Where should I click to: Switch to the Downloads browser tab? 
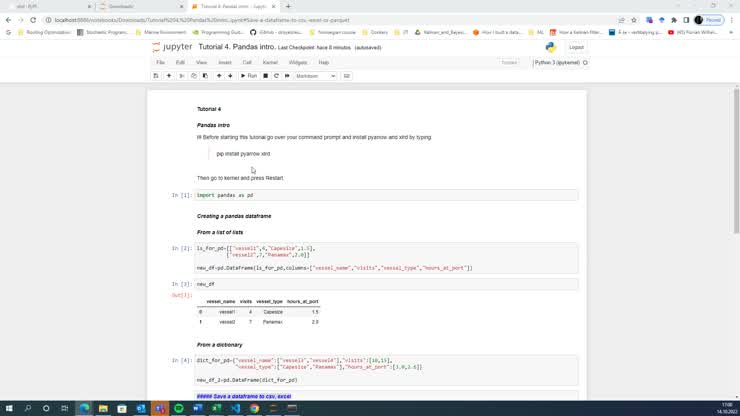point(141,7)
